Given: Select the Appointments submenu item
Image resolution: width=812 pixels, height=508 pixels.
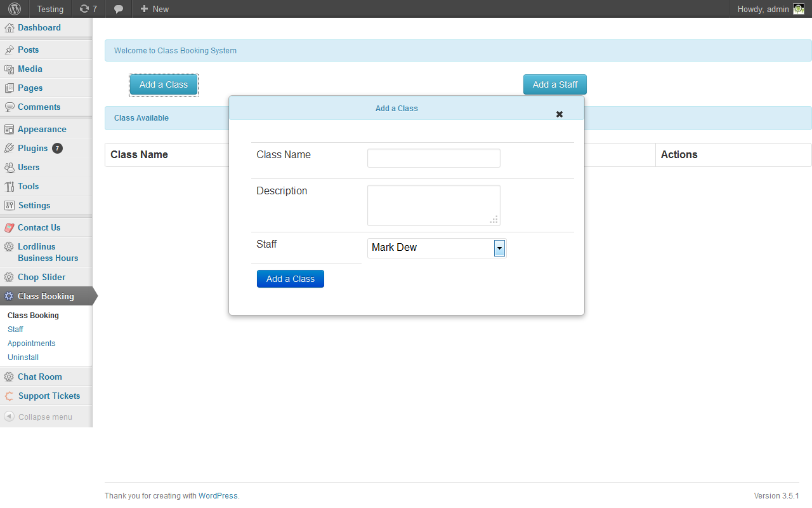Looking at the screenshot, I should pos(32,344).
